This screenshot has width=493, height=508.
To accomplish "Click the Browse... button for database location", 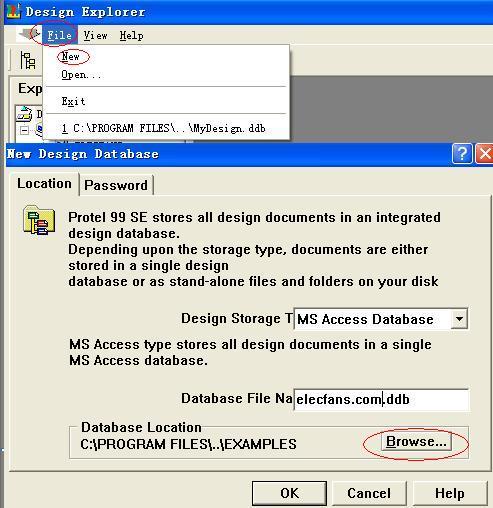I will click(416, 442).
